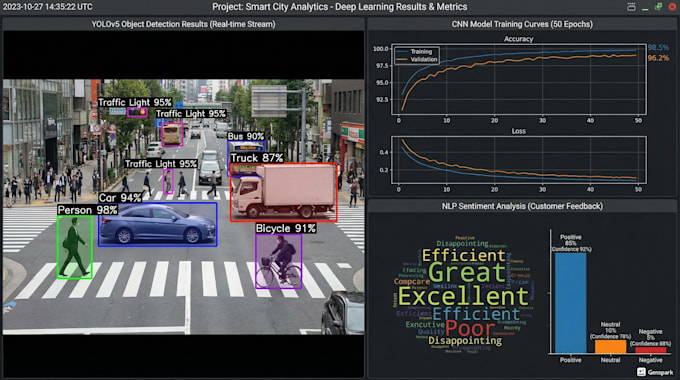Click the word Great in the word cloud
This screenshot has height=380, width=680.
coord(467,273)
